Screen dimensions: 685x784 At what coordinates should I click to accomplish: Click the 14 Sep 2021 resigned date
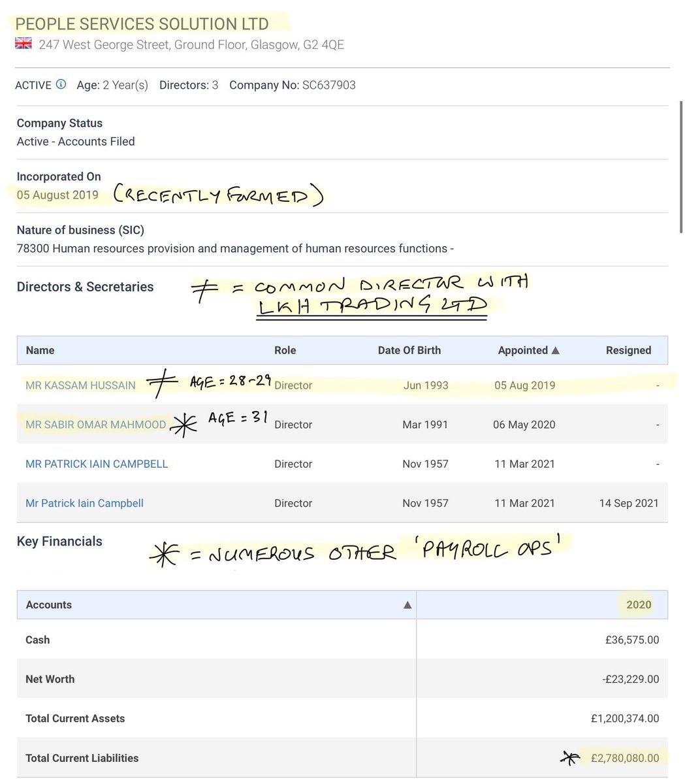(x=629, y=503)
